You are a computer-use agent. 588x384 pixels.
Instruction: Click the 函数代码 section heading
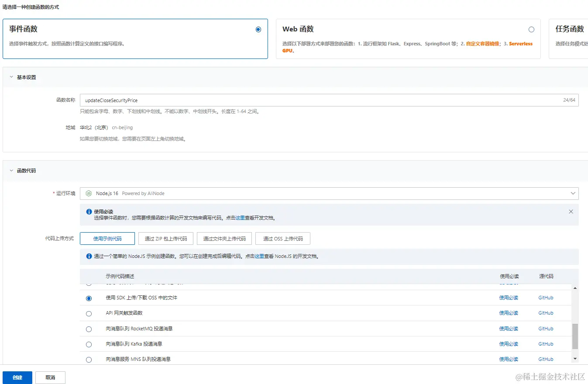pyautogui.click(x=27, y=171)
